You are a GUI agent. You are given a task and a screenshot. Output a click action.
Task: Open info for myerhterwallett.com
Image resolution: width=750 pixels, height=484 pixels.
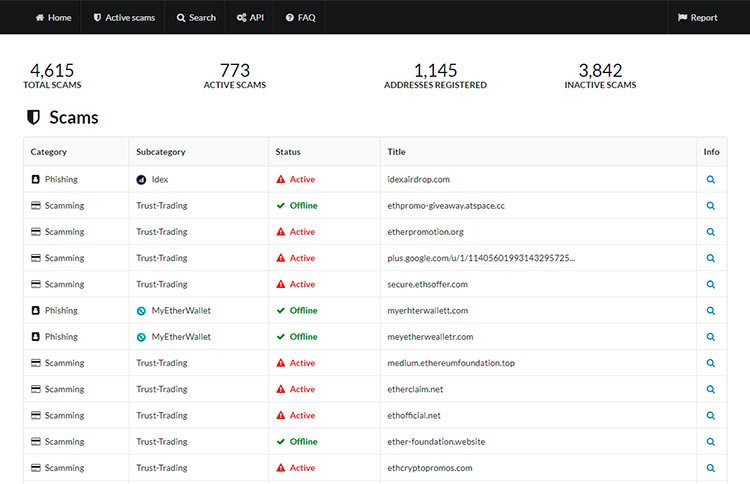[x=711, y=310]
